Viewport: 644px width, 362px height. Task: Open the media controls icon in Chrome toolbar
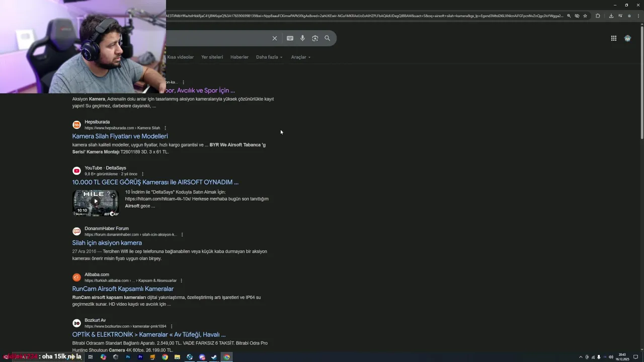(x=620, y=16)
